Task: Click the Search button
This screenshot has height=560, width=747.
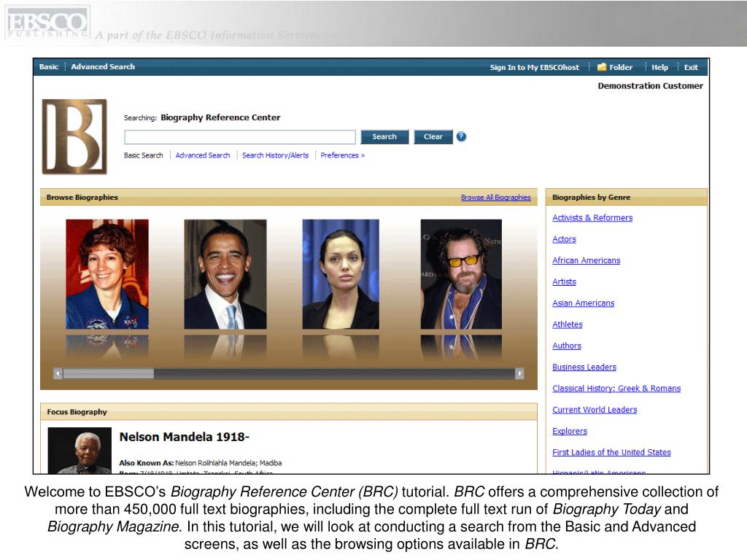Action: pos(384,136)
